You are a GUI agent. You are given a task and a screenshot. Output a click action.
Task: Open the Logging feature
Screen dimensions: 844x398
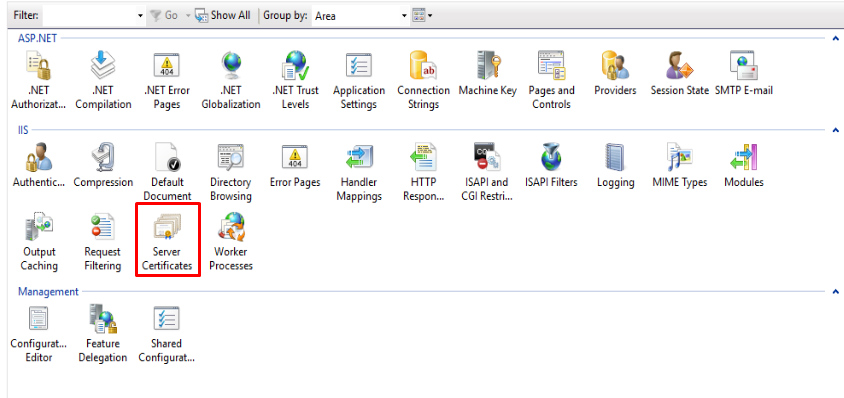pos(615,166)
